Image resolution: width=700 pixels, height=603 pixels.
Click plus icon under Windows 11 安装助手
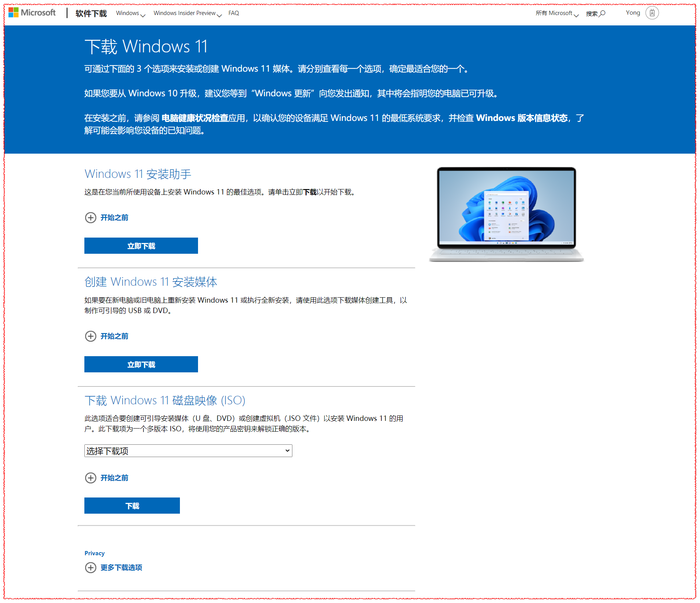pos(91,218)
